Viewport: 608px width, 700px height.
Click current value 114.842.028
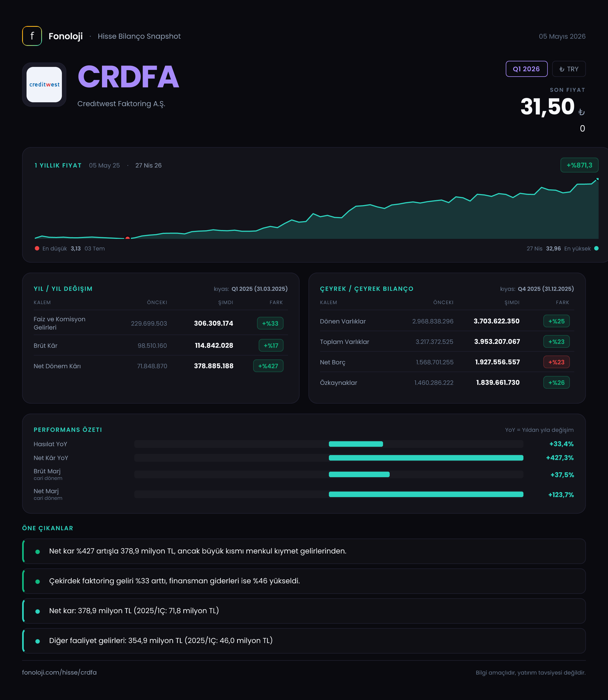214,345
